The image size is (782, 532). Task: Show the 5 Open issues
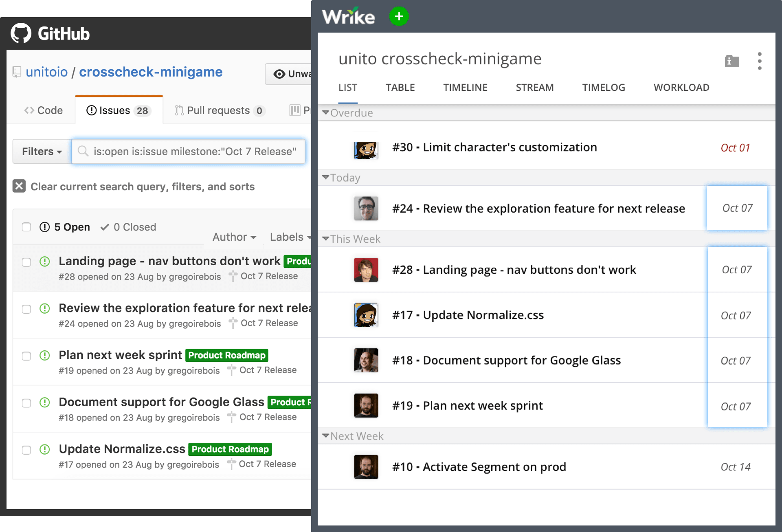[65, 227]
